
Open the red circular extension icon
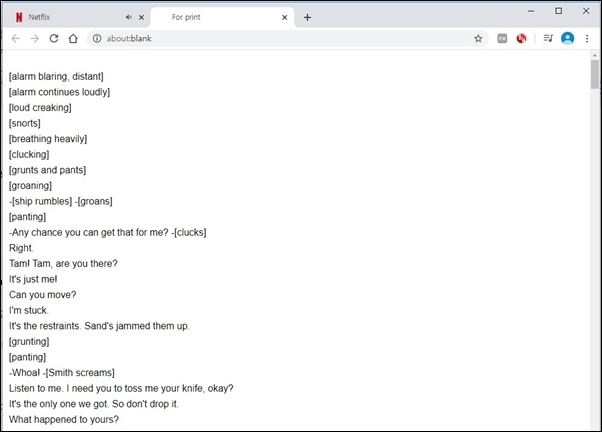pyautogui.click(x=521, y=38)
